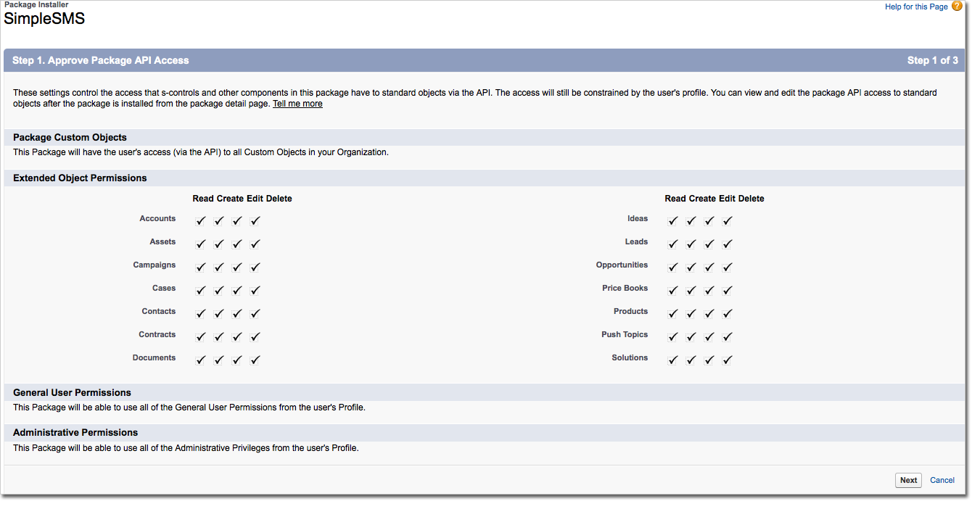Screen dimensions: 980x509
Task: Toggle the Push Topics Create checkmark
Action: click(x=691, y=336)
